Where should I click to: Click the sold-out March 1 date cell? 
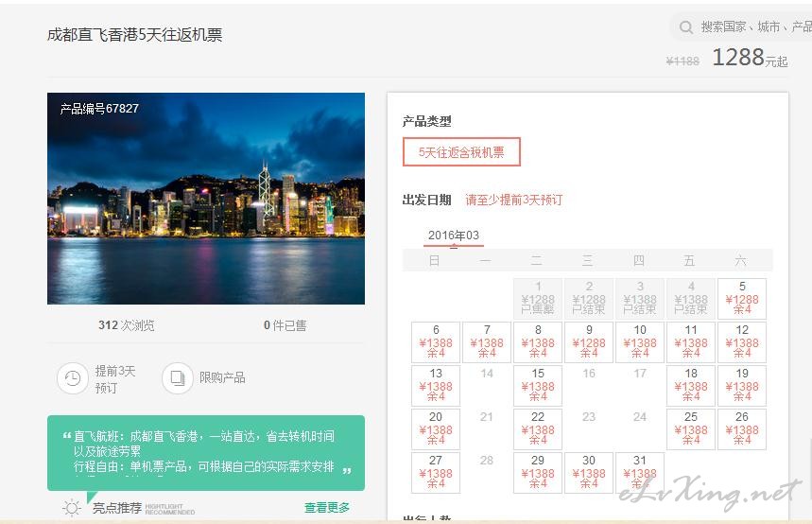538,299
